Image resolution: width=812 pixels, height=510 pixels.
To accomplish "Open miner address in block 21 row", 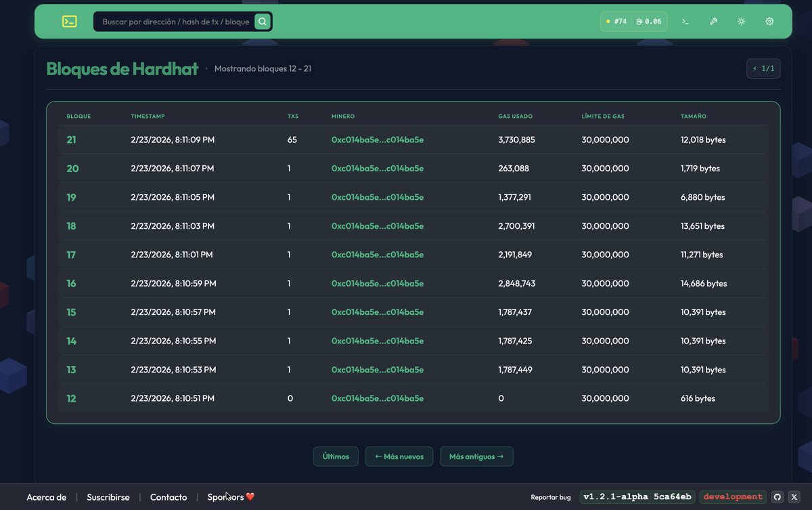I will [x=378, y=140].
